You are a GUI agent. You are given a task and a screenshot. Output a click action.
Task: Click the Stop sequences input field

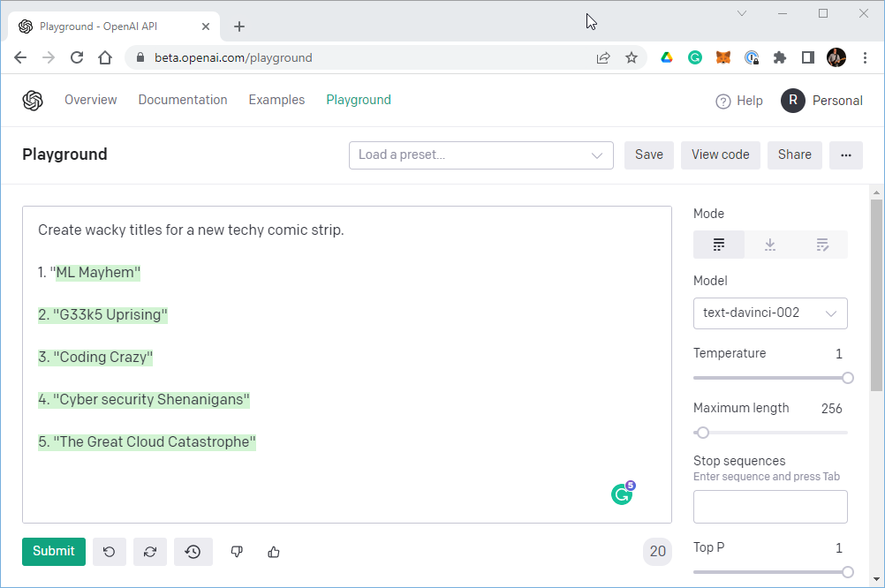(770, 507)
